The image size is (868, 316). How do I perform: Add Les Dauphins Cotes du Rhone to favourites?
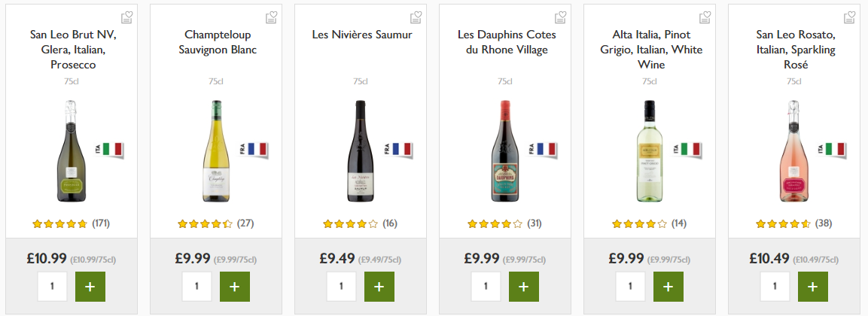click(560, 17)
